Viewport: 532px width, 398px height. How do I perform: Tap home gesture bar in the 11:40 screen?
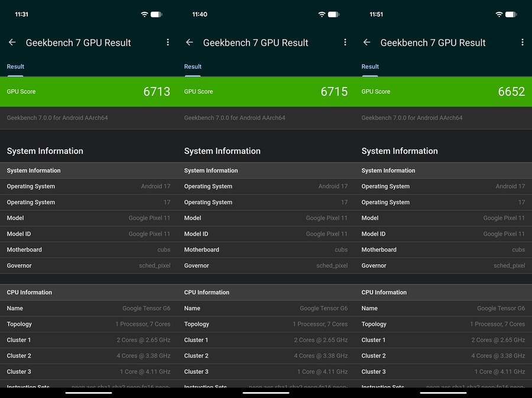[266, 393]
